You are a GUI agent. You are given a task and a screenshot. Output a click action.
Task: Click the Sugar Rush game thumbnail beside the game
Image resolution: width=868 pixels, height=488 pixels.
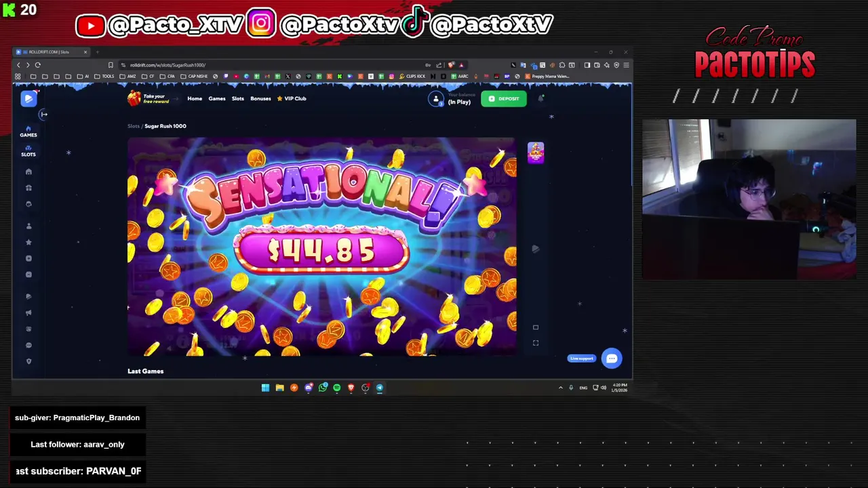click(x=536, y=152)
